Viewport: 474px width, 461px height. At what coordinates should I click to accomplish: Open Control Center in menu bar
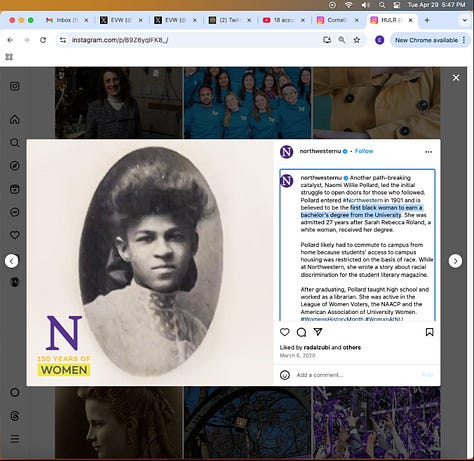[x=397, y=5]
